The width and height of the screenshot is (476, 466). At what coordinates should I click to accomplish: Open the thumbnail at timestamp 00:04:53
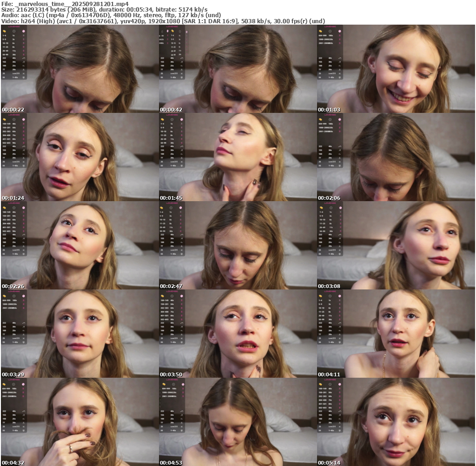click(x=237, y=422)
